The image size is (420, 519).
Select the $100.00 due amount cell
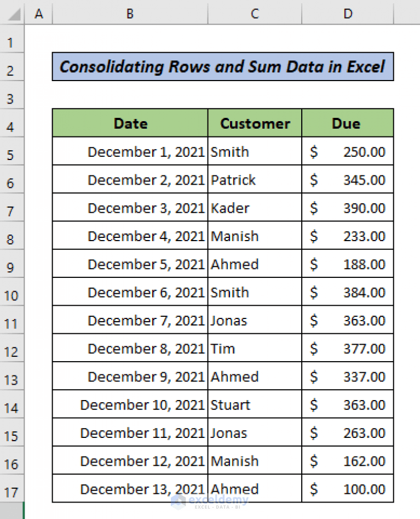click(x=347, y=488)
